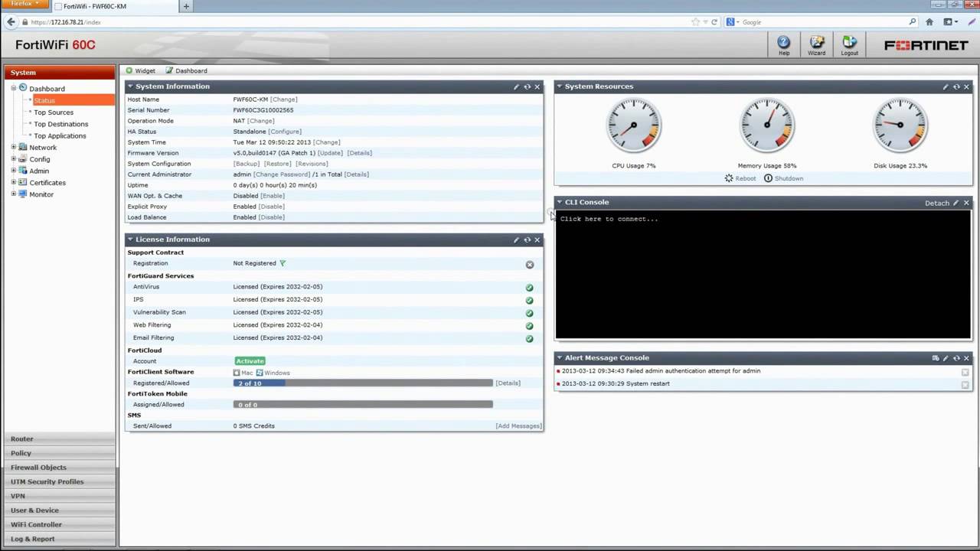Expand the Config tree node
Viewport: 980px width, 551px height.
[13, 159]
